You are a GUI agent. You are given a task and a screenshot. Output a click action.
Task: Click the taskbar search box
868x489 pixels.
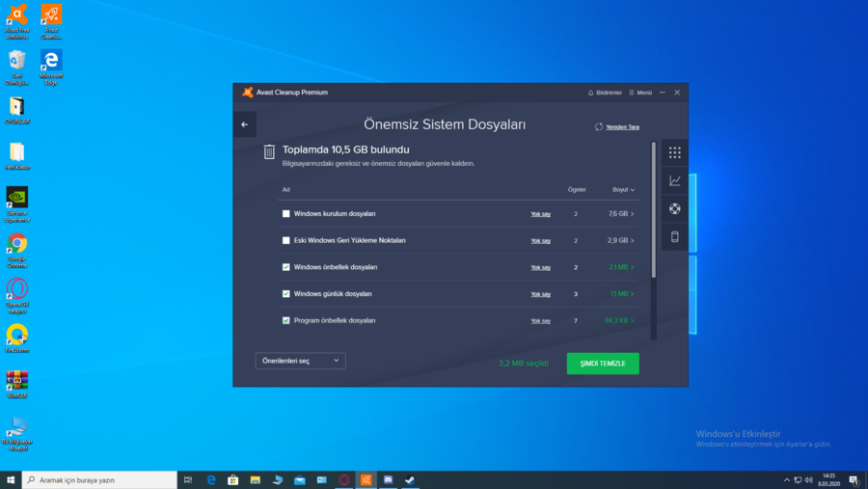[x=99, y=480]
